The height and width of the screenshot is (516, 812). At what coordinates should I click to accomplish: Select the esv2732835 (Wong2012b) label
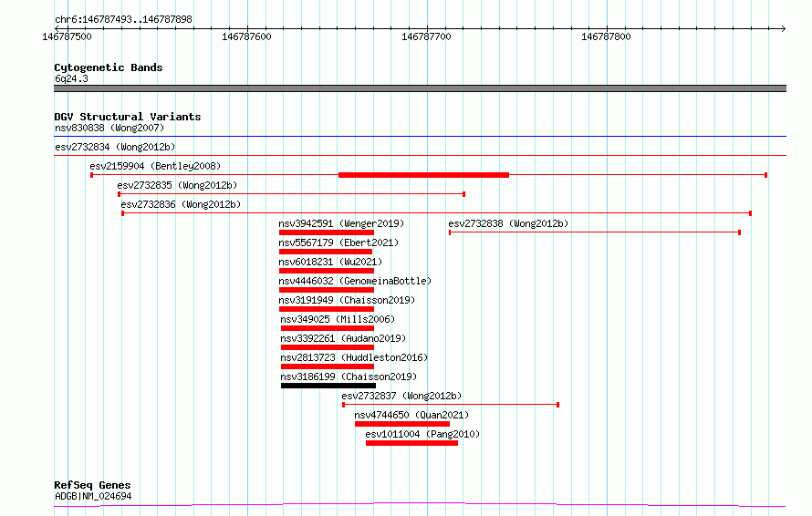[177, 185]
